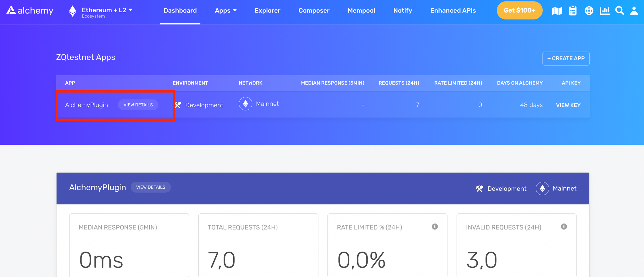Click the API KEY column header
The image size is (644, 277).
click(x=571, y=83)
